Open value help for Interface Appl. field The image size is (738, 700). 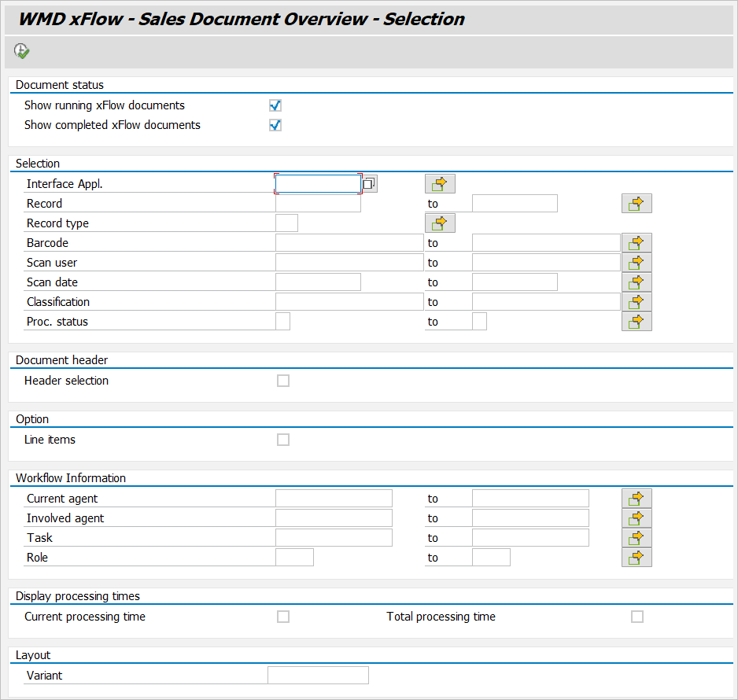[x=370, y=184]
